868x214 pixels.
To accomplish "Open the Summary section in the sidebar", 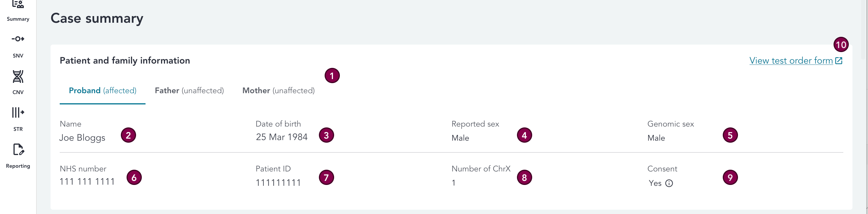I will point(18,10).
